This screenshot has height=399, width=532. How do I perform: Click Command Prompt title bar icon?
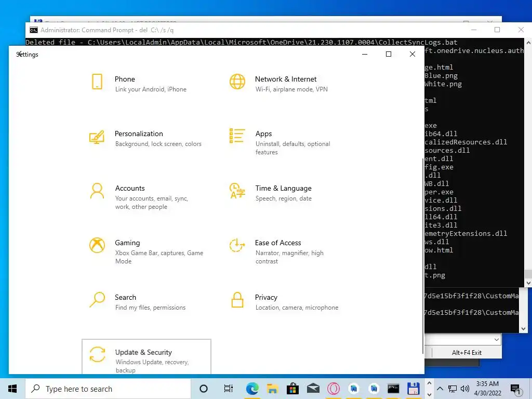pos(34,30)
